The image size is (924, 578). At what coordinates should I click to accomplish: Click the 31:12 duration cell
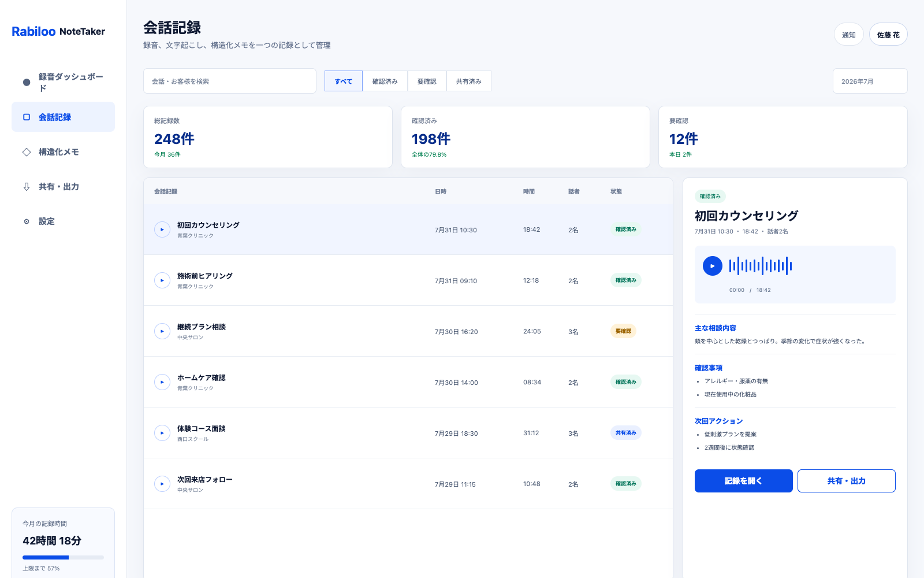tap(531, 433)
